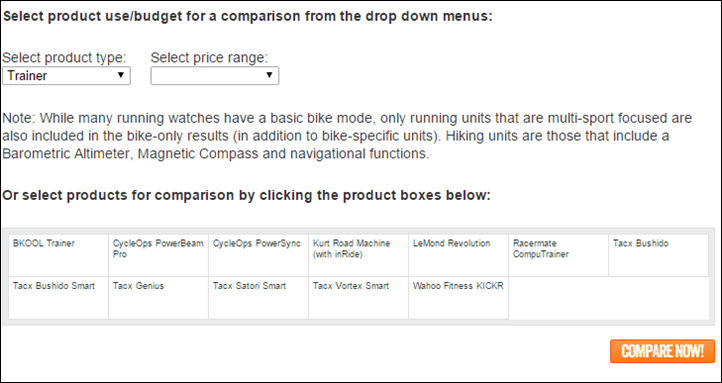Image resolution: width=722 pixels, height=383 pixels.
Task: Select the Wahoo Fitness KICKR box
Action: [458, 298]
